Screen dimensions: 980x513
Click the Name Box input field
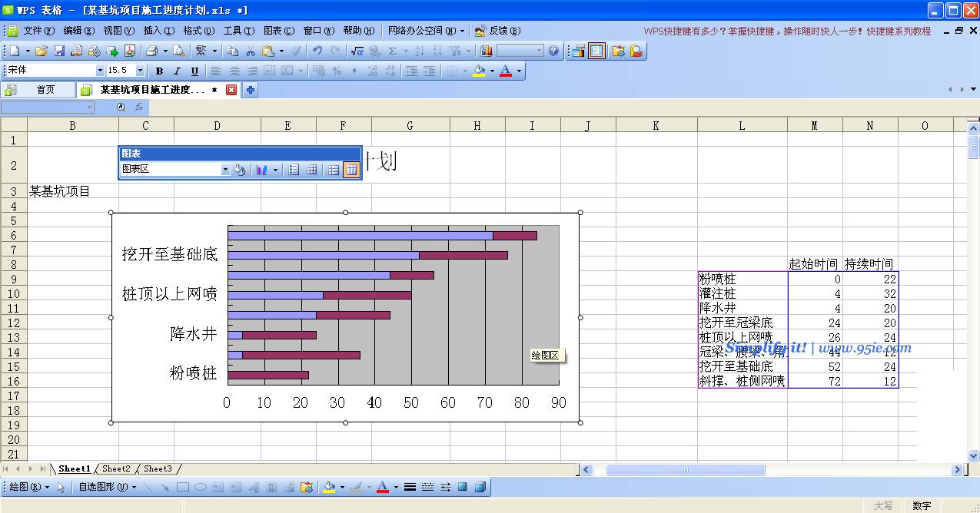pyautogui.click(x=48, y=108)
